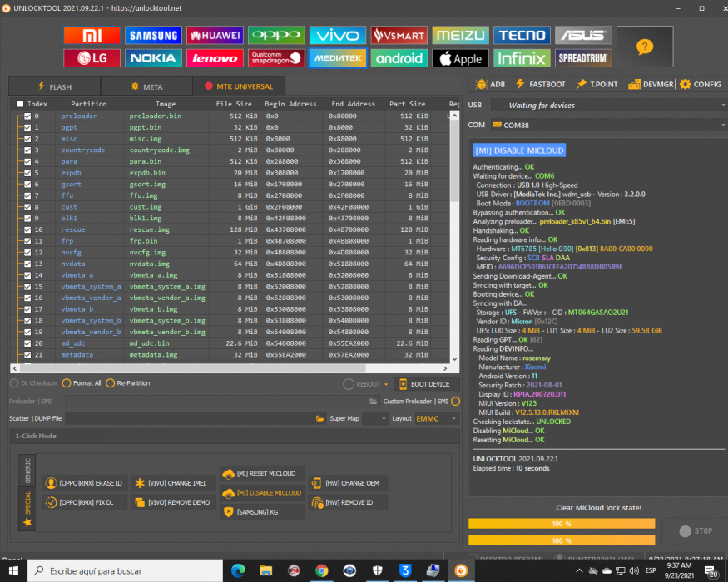Open the Lenovo brand section
The image size is (728, 582).
click(x=215, y=58)
